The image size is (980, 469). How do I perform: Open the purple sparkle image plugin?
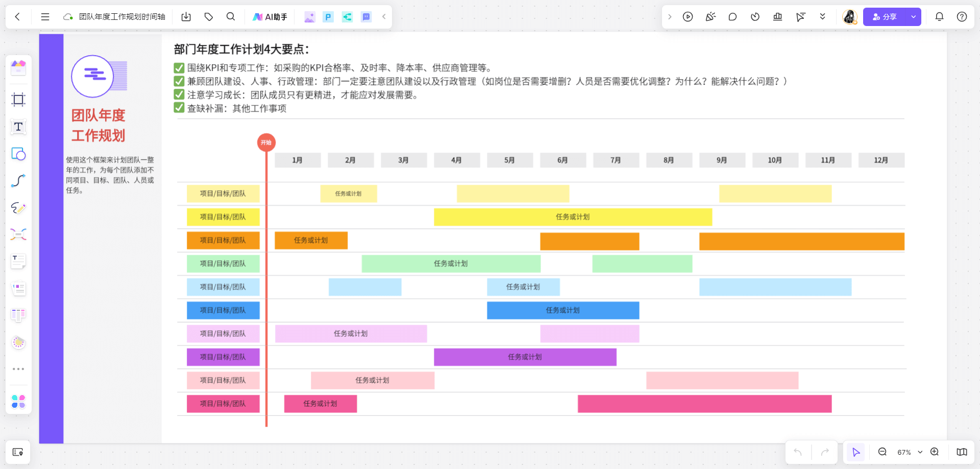coord(309,17)
